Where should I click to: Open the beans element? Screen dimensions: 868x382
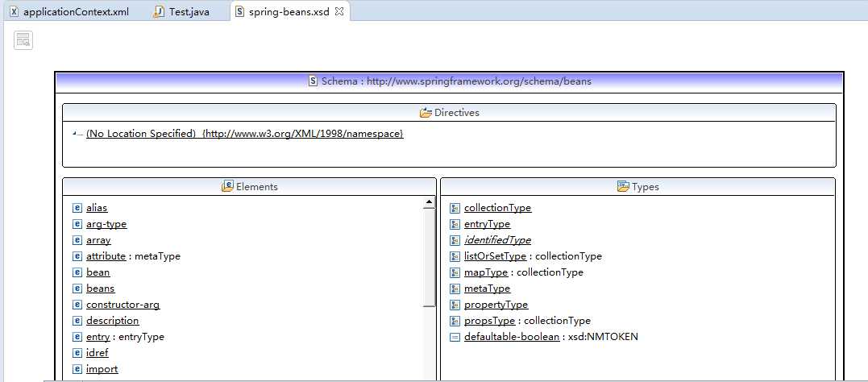click(x=100, y=288)
